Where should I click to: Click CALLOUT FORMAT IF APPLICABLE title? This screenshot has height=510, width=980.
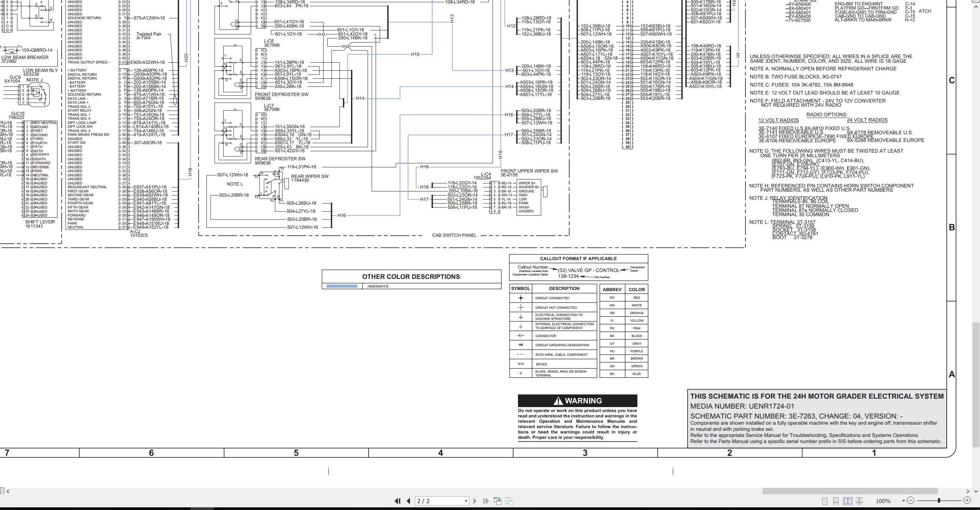point(578,259)
